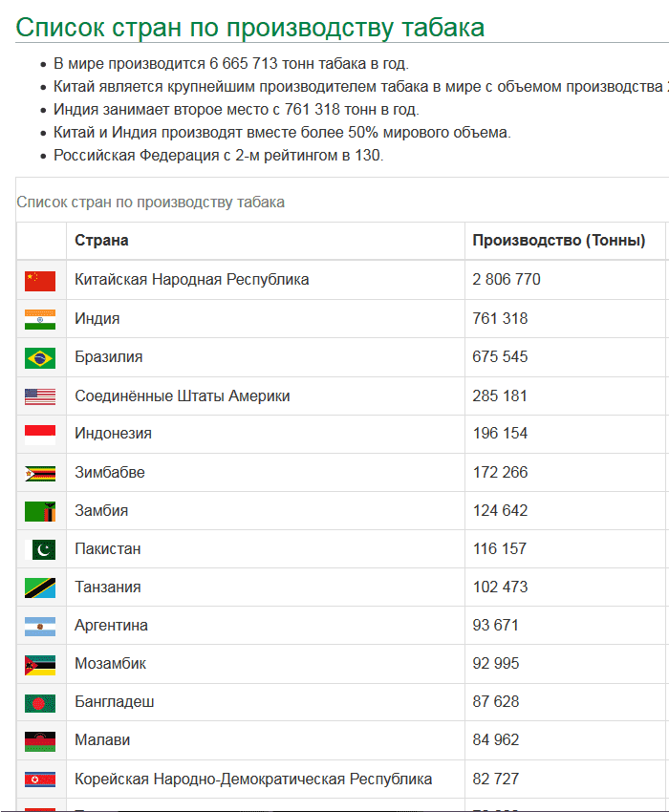This screenshot has height=812, width=669.
Task: Sort by Производство (Тонны) column header
Action: coord(558,241)
